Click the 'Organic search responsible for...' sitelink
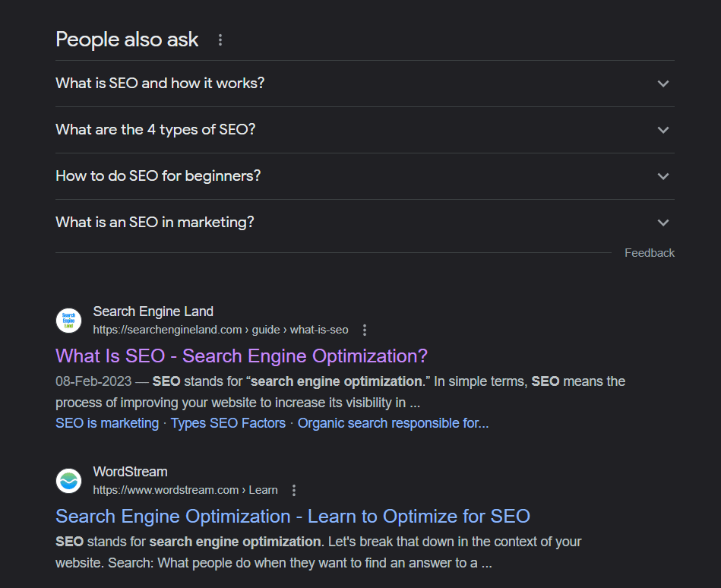721x588 pixels. coord(392,422)
